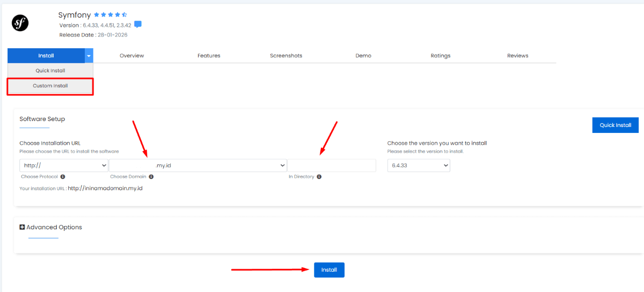The height and width of the screenshot is (292, 644).
Task: Click the Symfony star rating icons
Action: tap(110, 15)
